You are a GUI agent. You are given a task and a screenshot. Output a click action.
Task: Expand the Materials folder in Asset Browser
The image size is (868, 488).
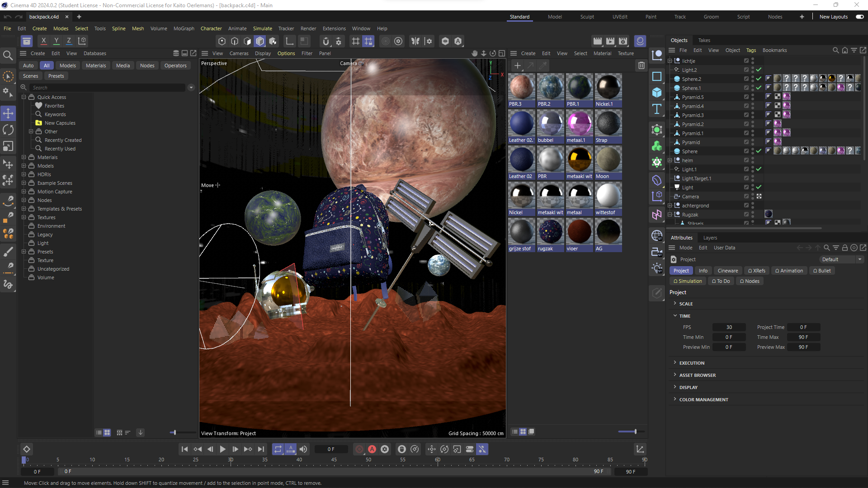(24, 157)
